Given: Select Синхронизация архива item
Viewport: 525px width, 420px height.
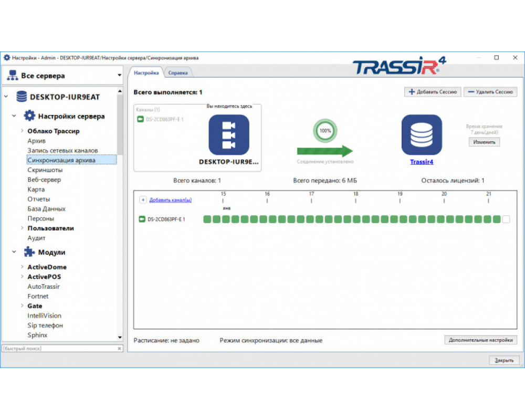Looking at the screenshot, I should [71, 160].
